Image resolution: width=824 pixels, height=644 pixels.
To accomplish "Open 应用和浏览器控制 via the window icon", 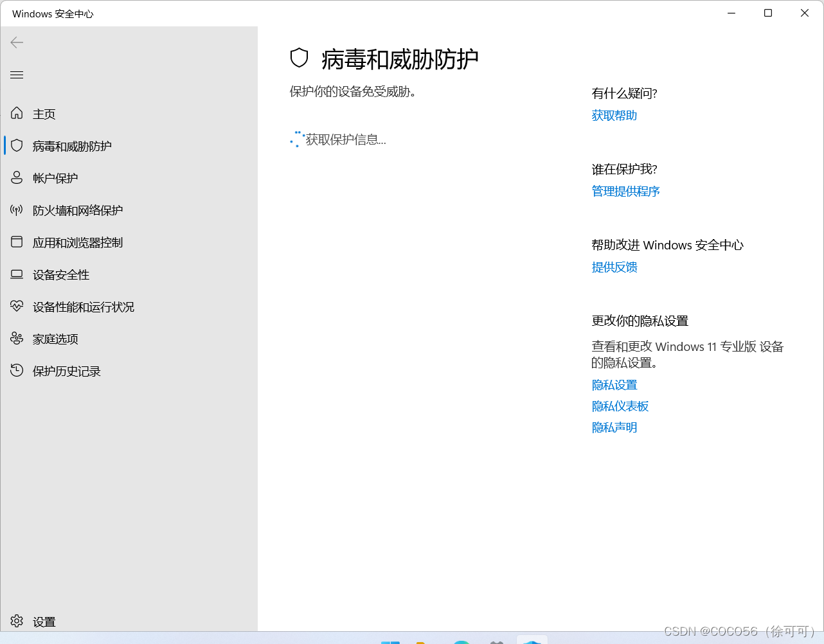I will click(17, 242).
